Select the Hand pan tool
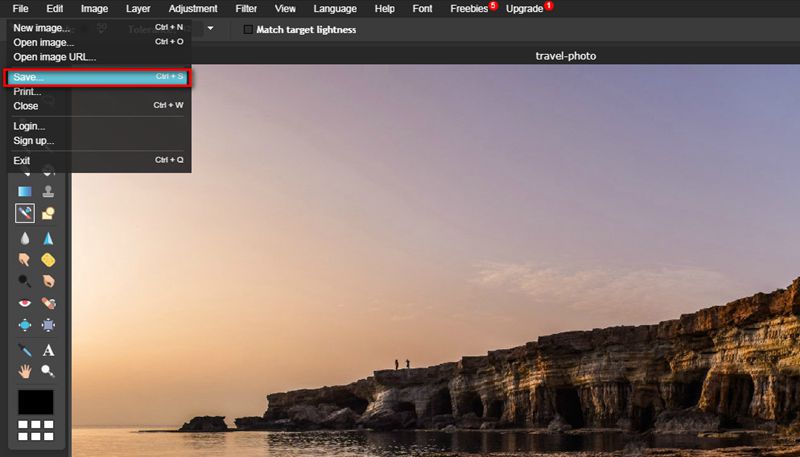The width and height of the screenshot is (800, 457). 24,371
